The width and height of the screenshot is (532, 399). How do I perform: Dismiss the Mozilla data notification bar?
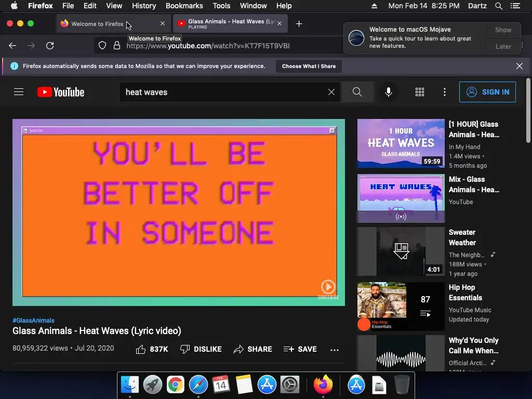(520, 66)
